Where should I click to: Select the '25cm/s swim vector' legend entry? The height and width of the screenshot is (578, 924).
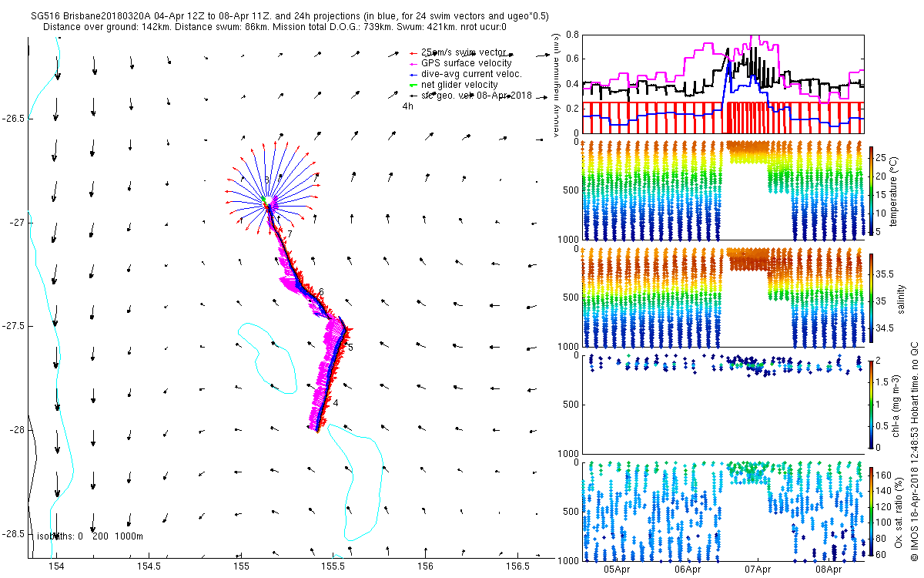pos(457,52)
